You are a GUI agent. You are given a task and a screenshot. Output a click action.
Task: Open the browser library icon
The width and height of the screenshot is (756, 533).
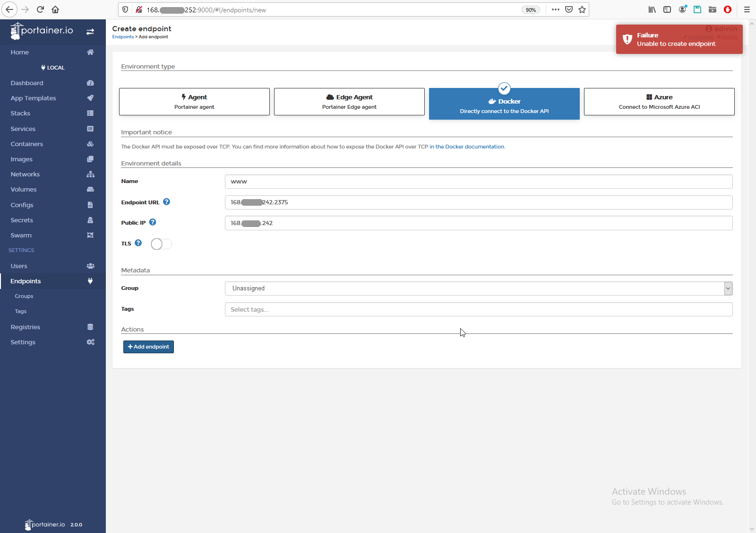[x=652, y=9]
